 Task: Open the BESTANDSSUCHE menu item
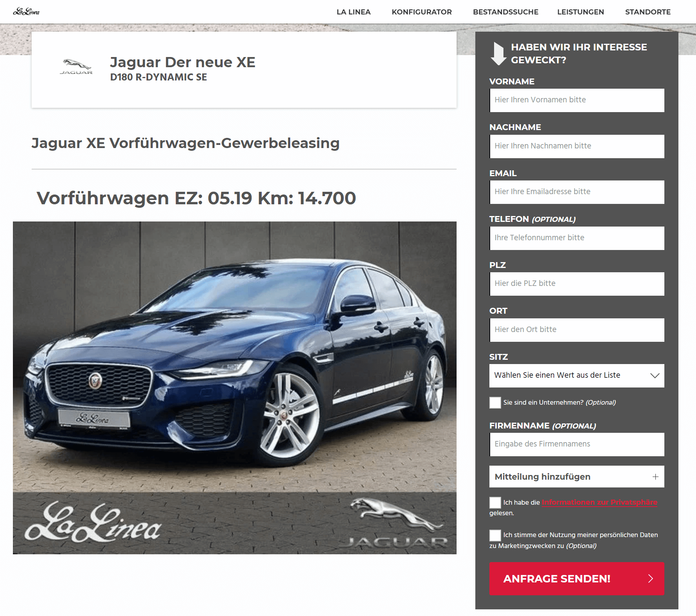(x=505, y=12)
